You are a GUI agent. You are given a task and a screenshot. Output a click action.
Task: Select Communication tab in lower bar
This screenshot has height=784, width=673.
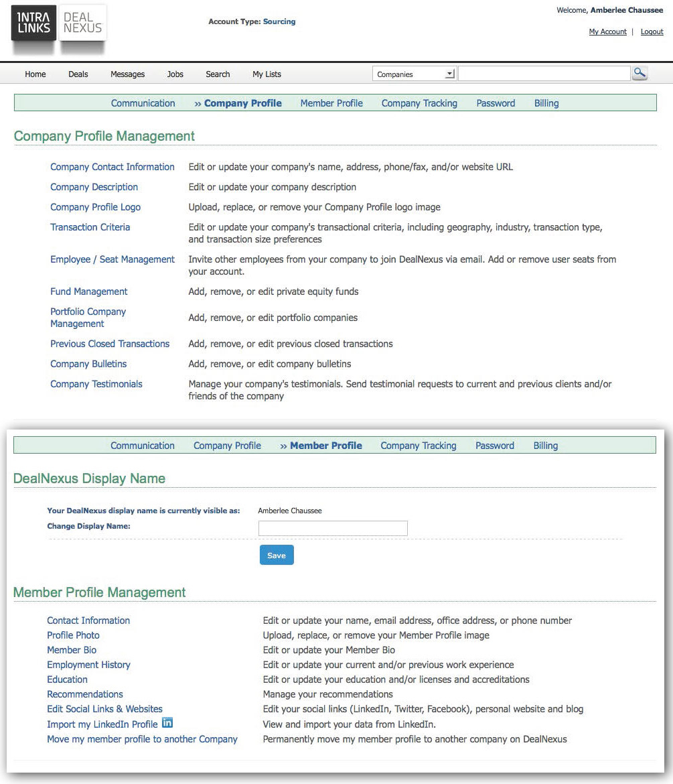[143, 446]
